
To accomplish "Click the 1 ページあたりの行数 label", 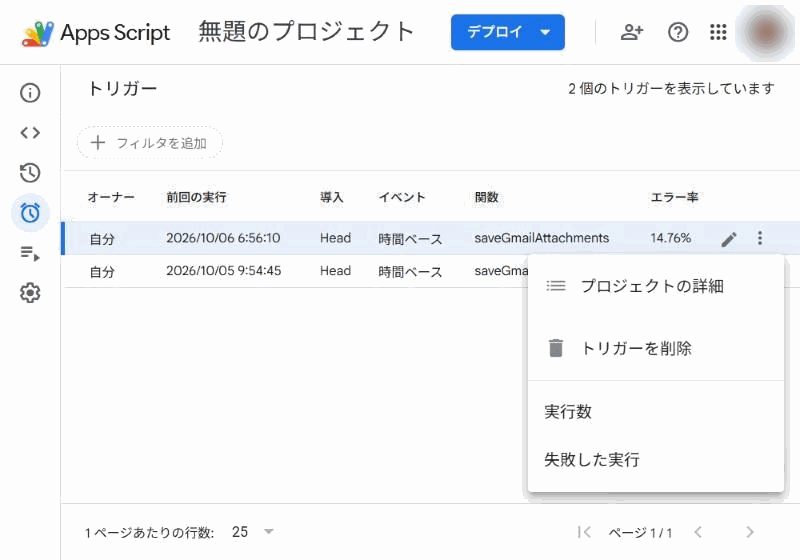I will [x=149, y=533].
